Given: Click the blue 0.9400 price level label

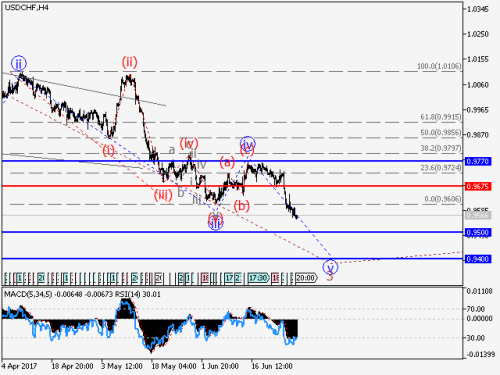Looking at the screenshot, I should pos(478,259).
